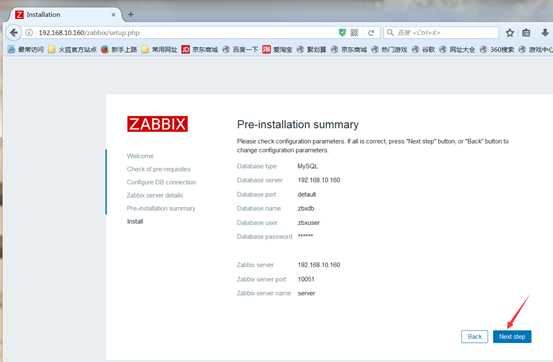The height and width of the screenshot is (362, 553).
Task: Click the MySQL database type value
Action: pyautogui.click(x=308, y=166)
